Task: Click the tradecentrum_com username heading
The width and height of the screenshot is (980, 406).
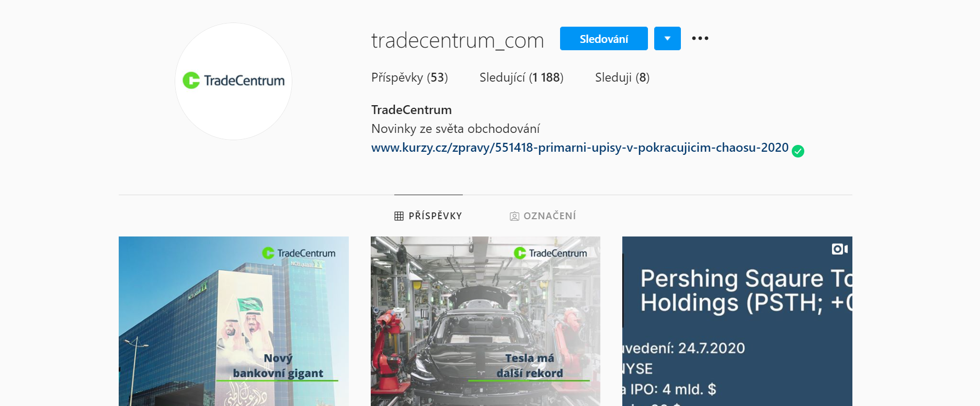Action: pos(458,40)
